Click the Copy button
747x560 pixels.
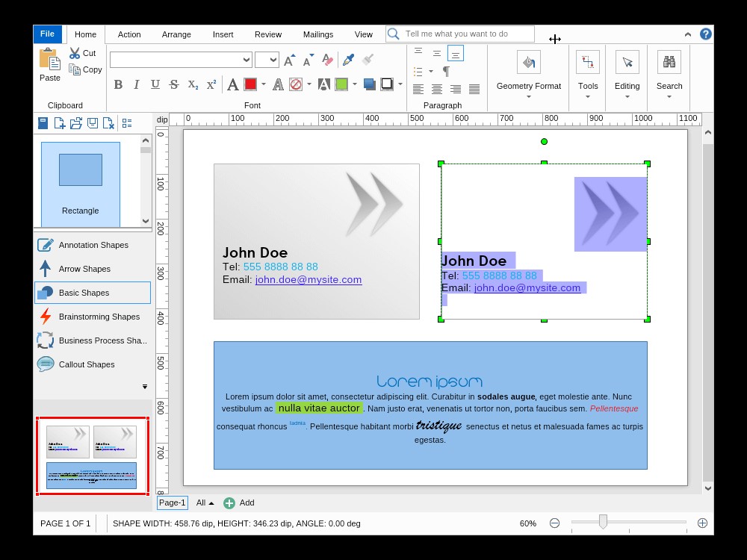coord(85,69)
